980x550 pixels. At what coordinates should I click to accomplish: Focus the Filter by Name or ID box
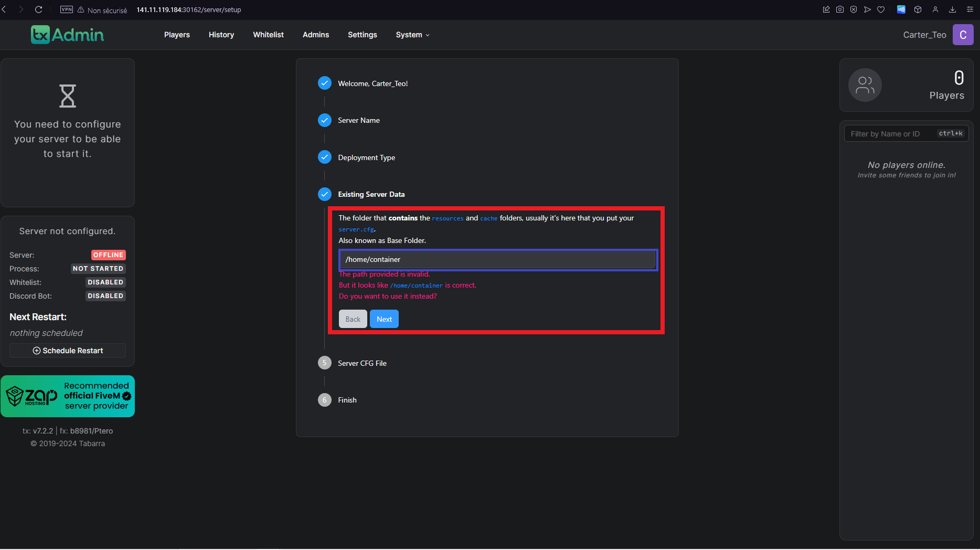[892, 134]
